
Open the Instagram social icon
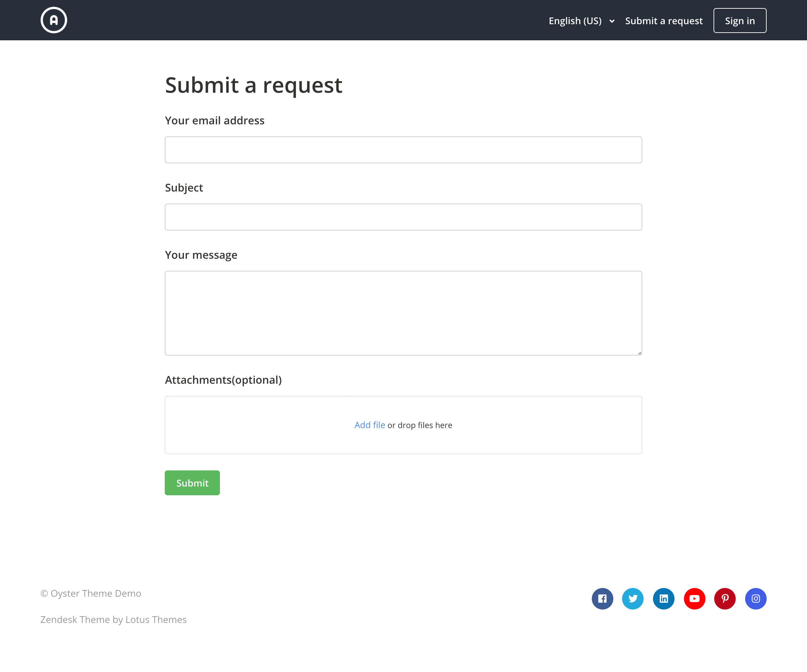(x=756, y=599)
